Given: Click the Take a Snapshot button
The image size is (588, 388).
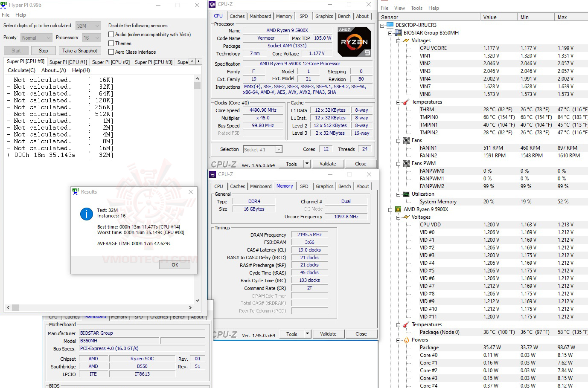Looking at the screenshot, I should tap(80, 51).
